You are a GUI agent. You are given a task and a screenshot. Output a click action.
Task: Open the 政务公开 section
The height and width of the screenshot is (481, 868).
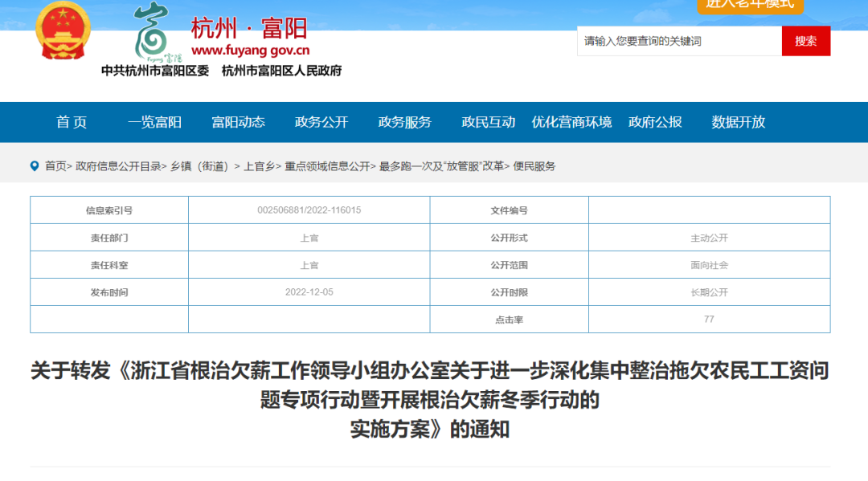(x=321, y=122)
